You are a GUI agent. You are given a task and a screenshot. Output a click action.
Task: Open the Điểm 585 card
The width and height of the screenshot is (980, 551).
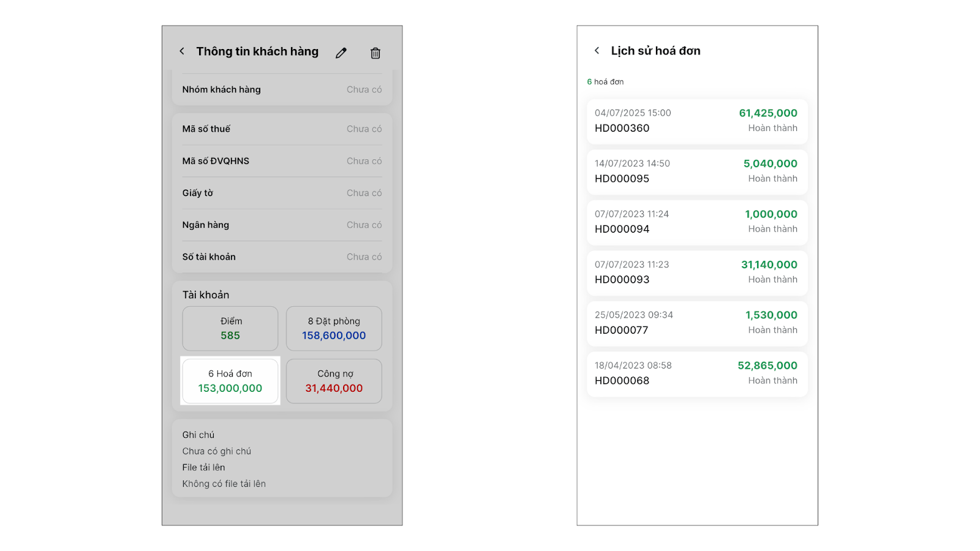(230, 328)
